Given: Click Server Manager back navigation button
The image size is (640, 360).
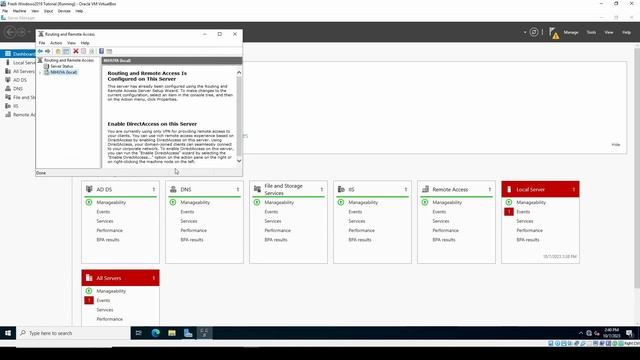Looking at the screenshot, I should tap(11, 32).
